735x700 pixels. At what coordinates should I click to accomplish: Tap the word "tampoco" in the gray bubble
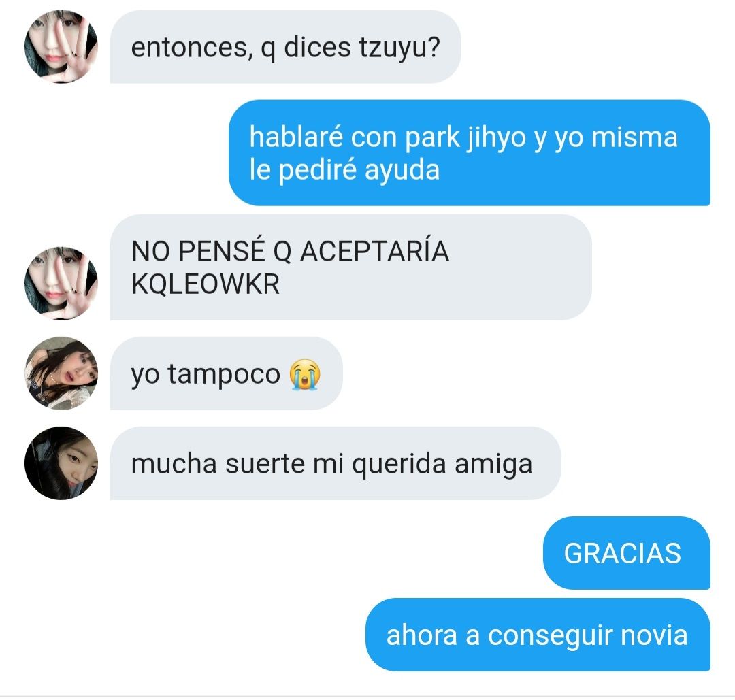pos(224,376)
